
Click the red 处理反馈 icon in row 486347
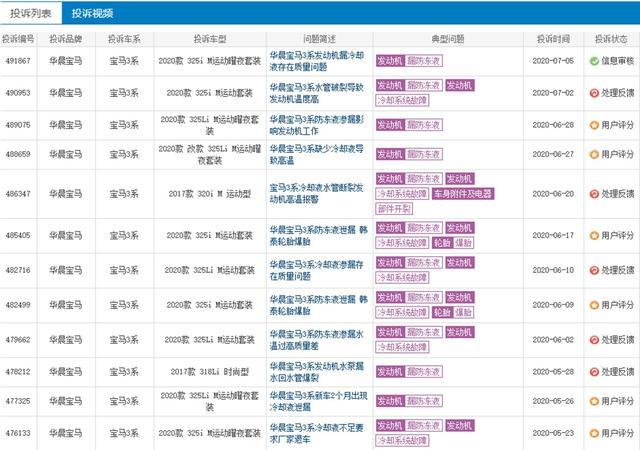coord(594,194)
